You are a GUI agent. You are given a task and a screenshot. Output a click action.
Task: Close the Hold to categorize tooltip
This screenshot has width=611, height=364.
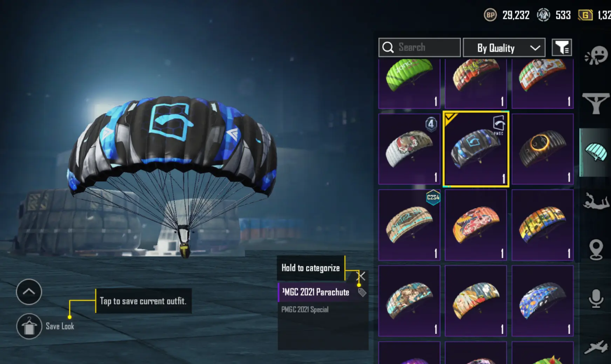tap(362, 276)
